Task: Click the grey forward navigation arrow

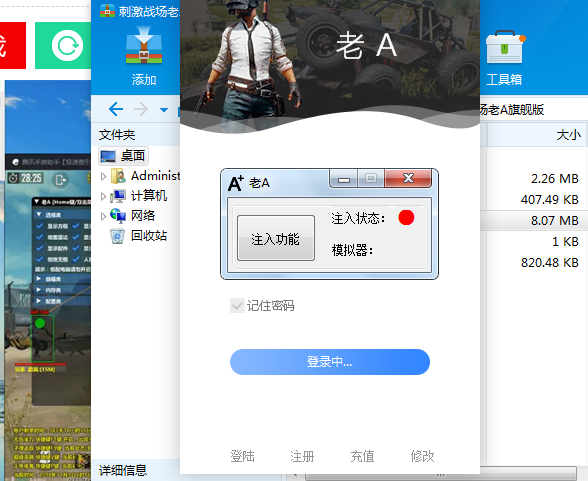Action: pos(141,109)
